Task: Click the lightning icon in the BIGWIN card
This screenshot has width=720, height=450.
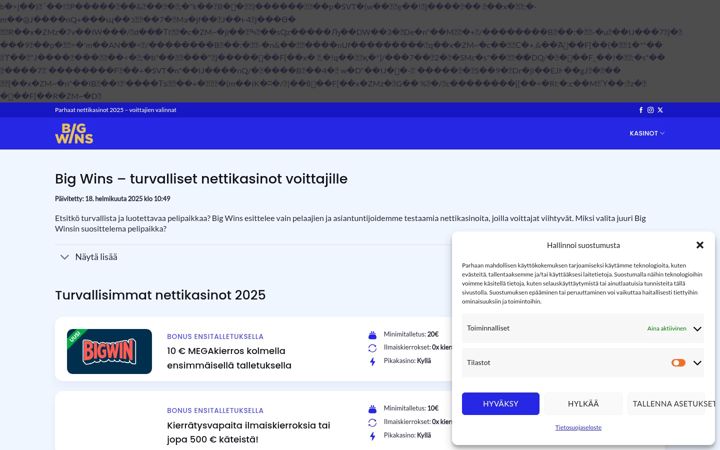Action: pos(372,361)
